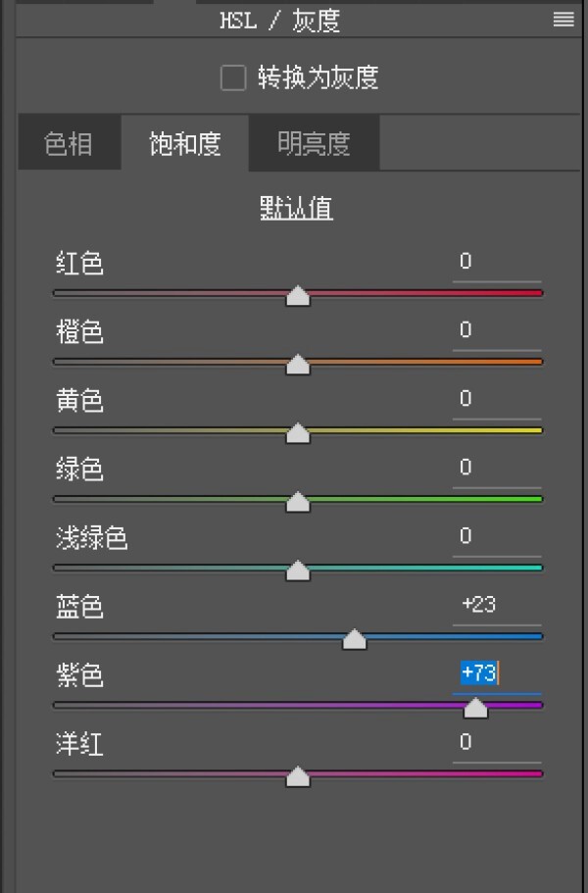Click the 红色 slider handle
Screen dimensions: 588x893
click(x=298, y=296)
